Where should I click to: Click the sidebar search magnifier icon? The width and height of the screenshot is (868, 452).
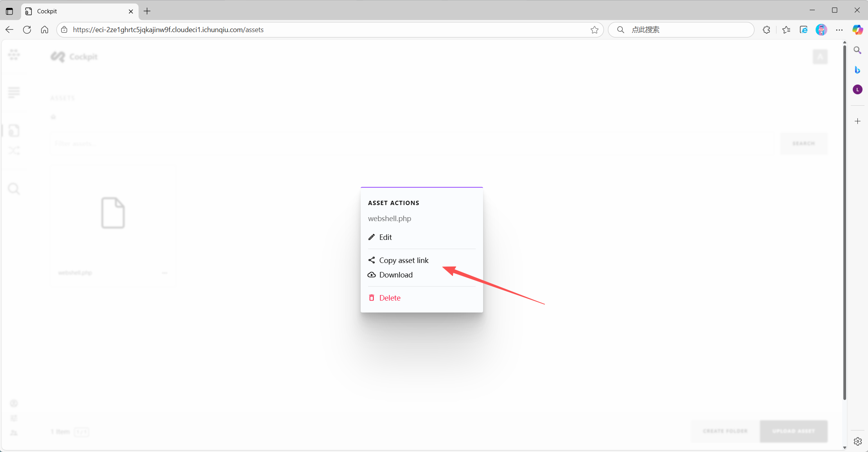coord(857,50)
